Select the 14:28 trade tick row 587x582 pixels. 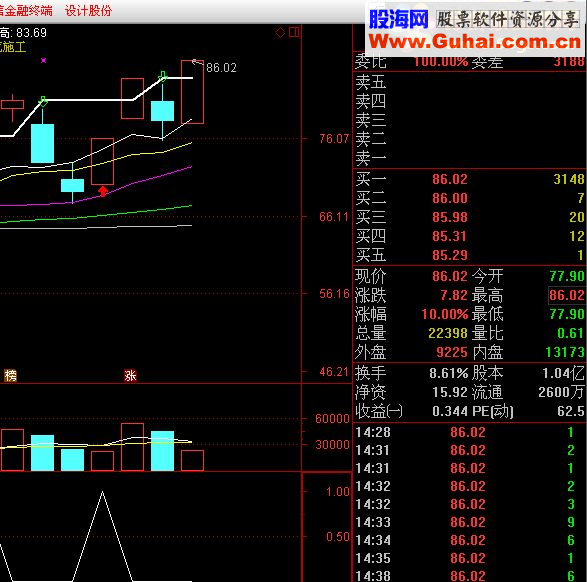click(x=469, y=432)
